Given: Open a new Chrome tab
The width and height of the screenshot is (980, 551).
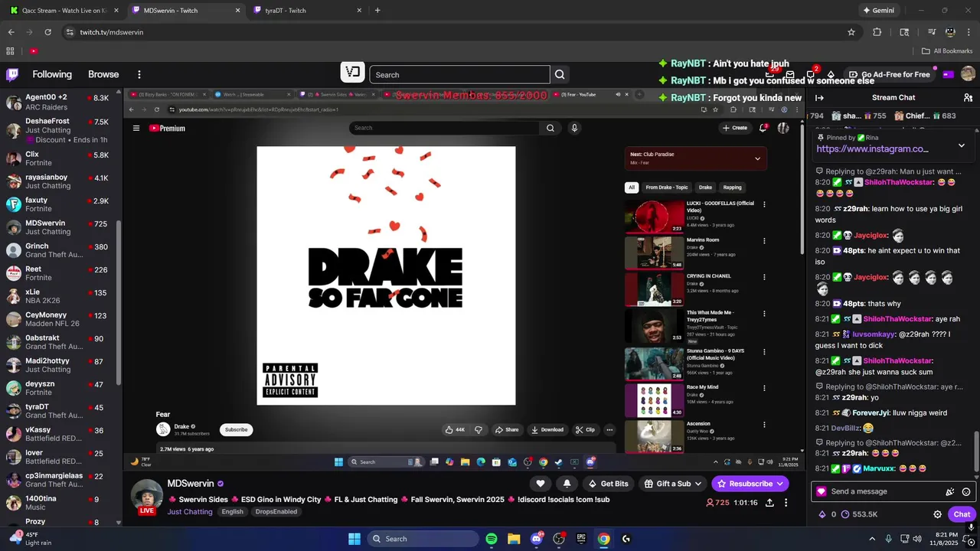Looking at the screenshot, I should [377, 11].
